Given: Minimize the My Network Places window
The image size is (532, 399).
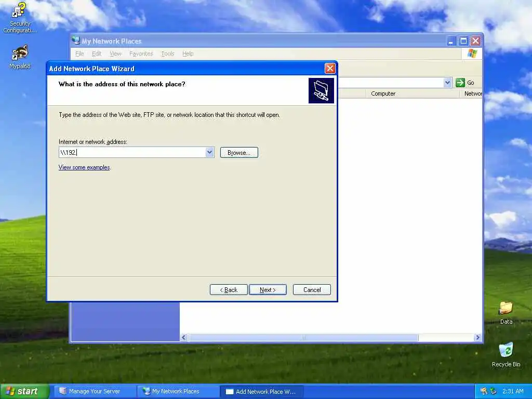Looking at the screenshot, I should tap(450, 42).
